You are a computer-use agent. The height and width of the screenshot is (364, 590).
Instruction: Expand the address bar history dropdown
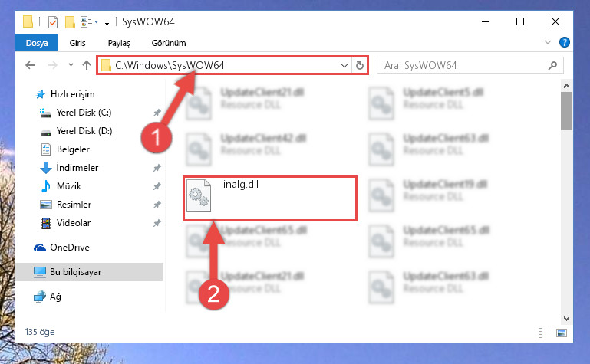click(344, 66)
